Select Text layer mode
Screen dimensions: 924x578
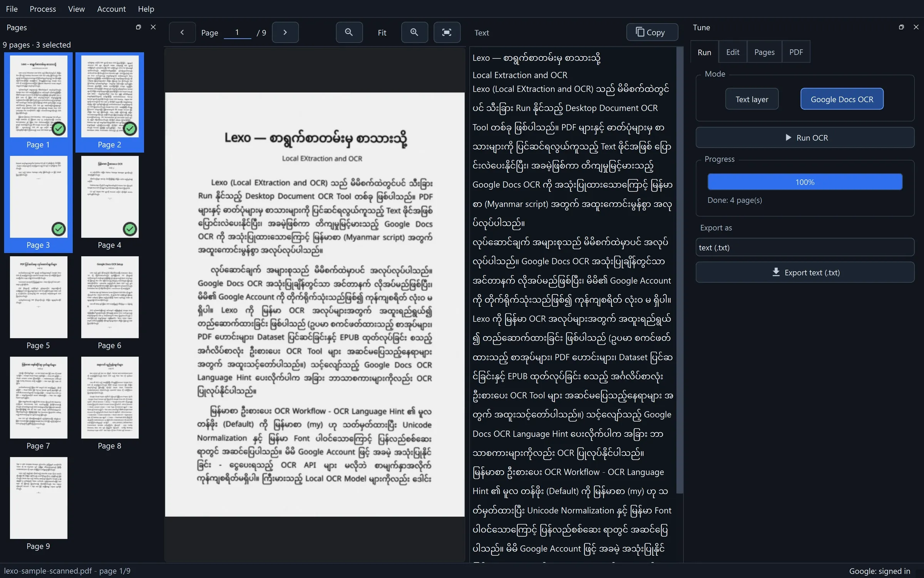click(x=752, y=99)
